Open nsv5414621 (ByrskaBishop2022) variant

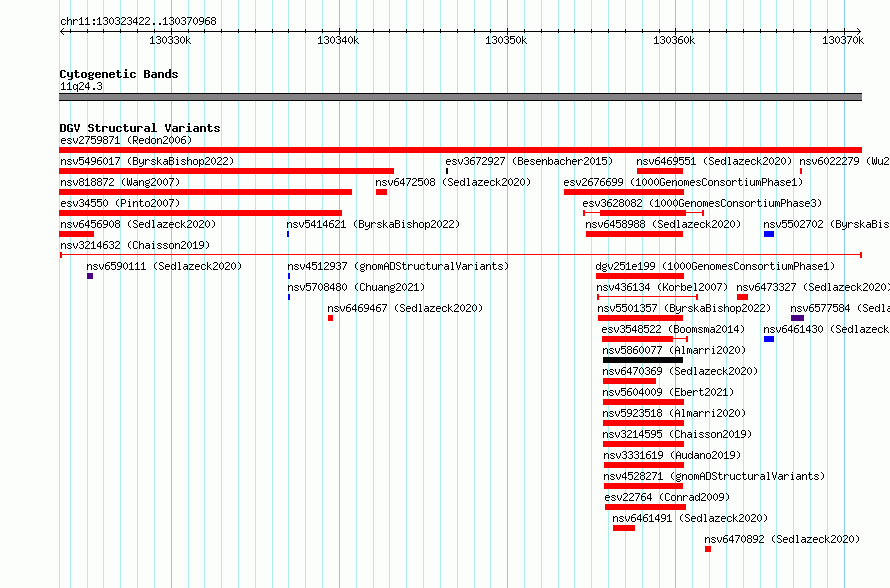tap(373, 224)
